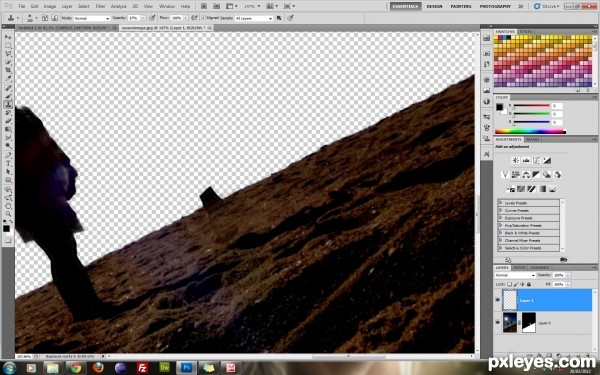Image resolution: width=600 pixels, height=375 pixels.
Task: Switch to the Design workspace
Action: click(x=434, y=6)
